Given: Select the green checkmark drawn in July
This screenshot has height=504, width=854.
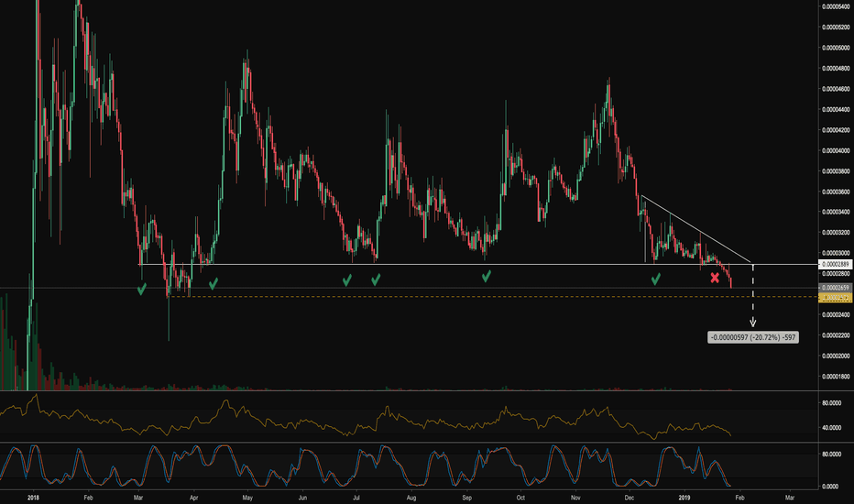Looking at the screenshot, I should pyautogui.click(x=376, y=279).
